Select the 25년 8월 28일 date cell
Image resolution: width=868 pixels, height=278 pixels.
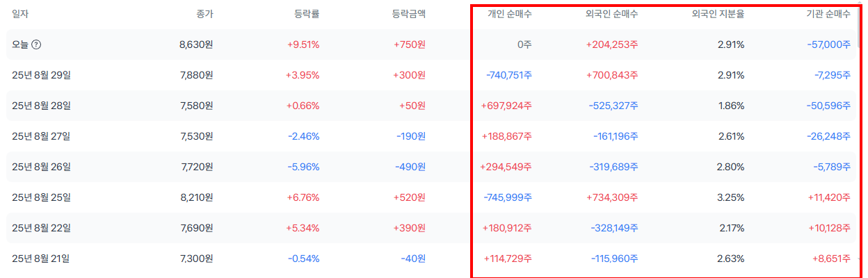click(x=41, y=106)
